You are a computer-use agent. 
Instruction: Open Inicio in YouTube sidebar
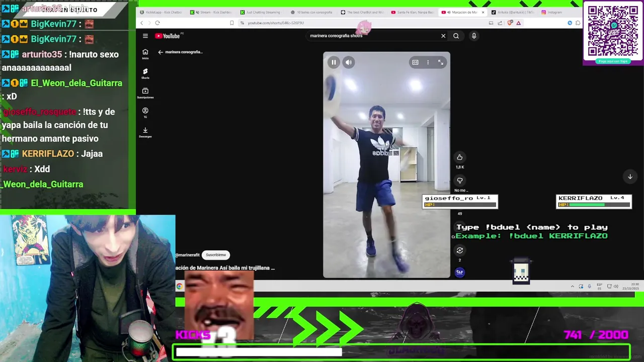(145, 54)
